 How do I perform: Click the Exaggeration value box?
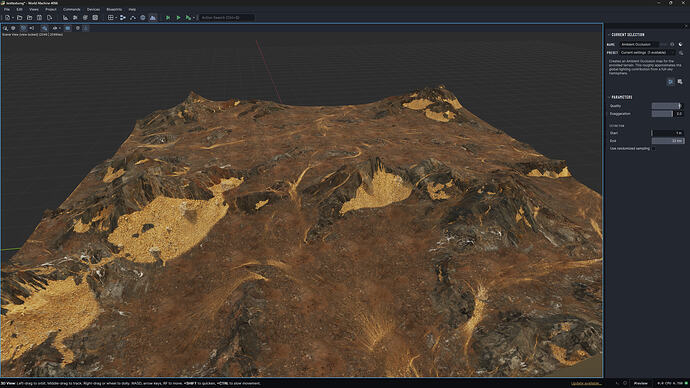point(679,113)
